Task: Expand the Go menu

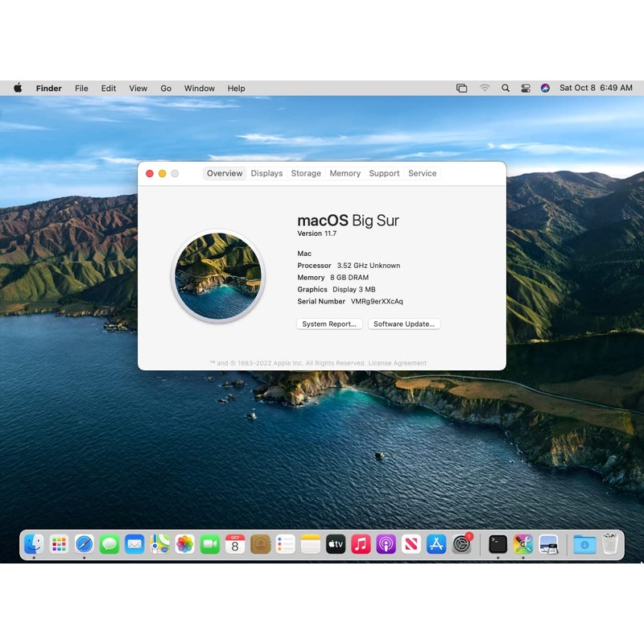Action: pos(166,89)
